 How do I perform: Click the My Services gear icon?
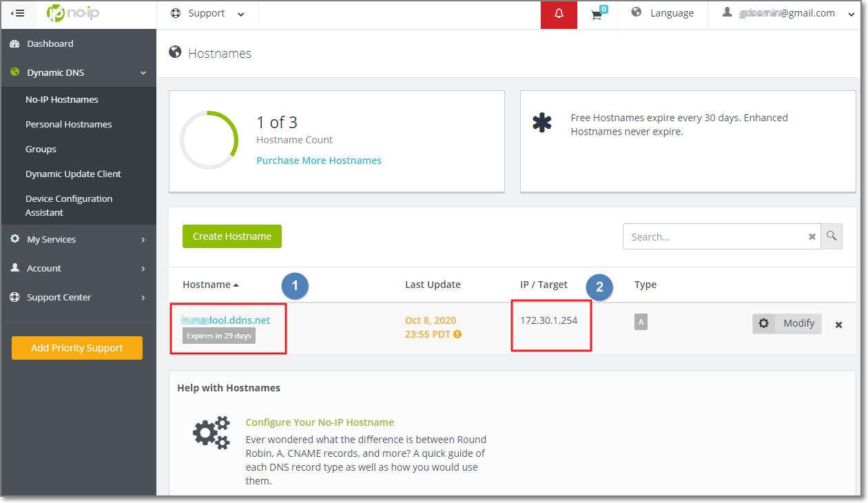point(14,239)
